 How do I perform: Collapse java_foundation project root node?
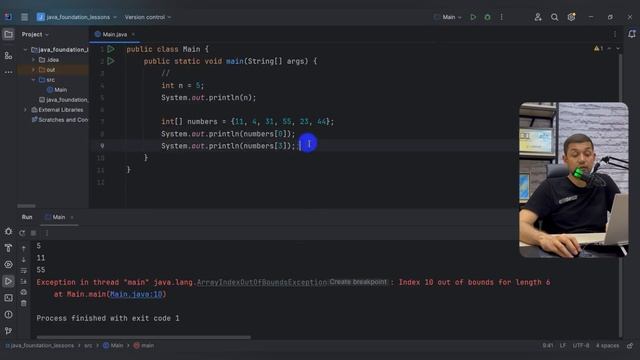26,50
